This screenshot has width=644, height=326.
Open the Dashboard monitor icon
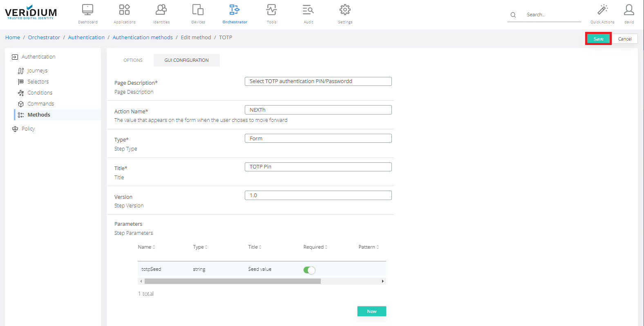(x=87, y=10)
